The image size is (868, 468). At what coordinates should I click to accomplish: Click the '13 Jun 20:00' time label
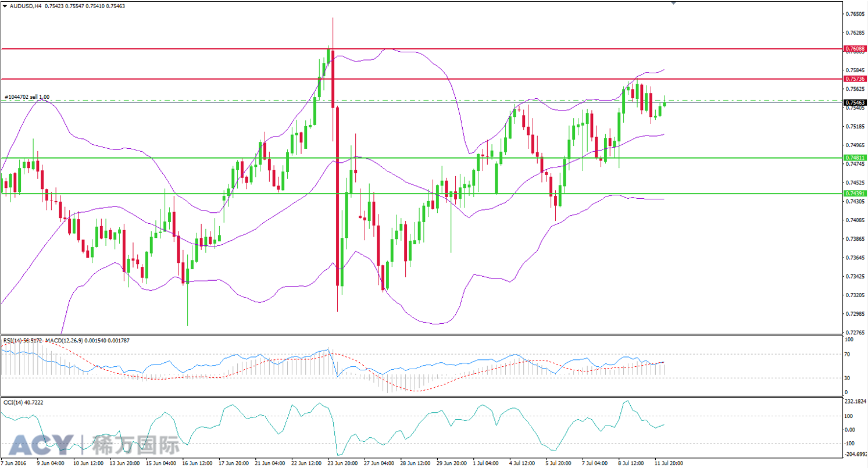coord(123,463)
